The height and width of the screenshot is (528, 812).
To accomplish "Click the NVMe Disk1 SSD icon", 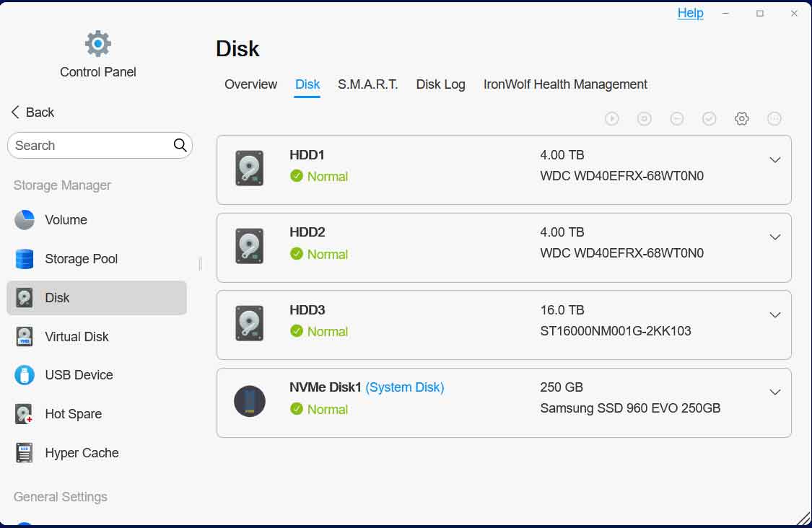I will click(x=250, y=401).
